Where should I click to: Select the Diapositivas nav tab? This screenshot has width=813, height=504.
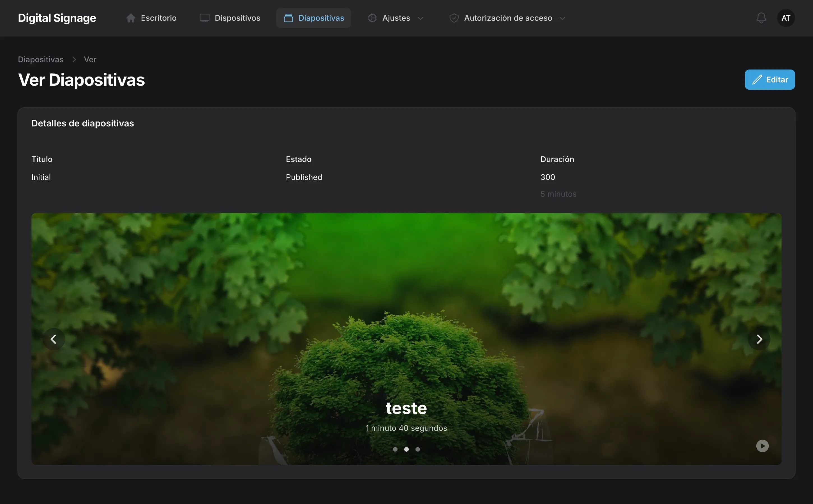coord(313,18)
